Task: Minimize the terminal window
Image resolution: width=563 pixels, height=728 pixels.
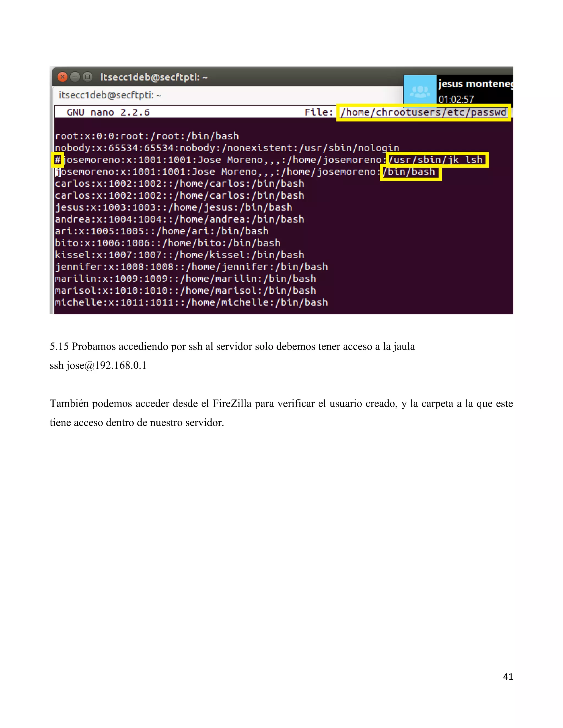Action: point(75,77)
